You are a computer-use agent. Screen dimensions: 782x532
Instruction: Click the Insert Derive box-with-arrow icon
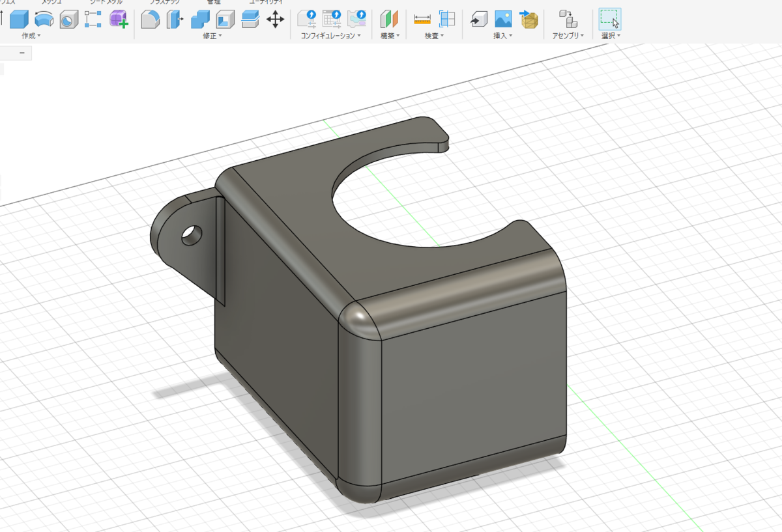coord(479,20)
